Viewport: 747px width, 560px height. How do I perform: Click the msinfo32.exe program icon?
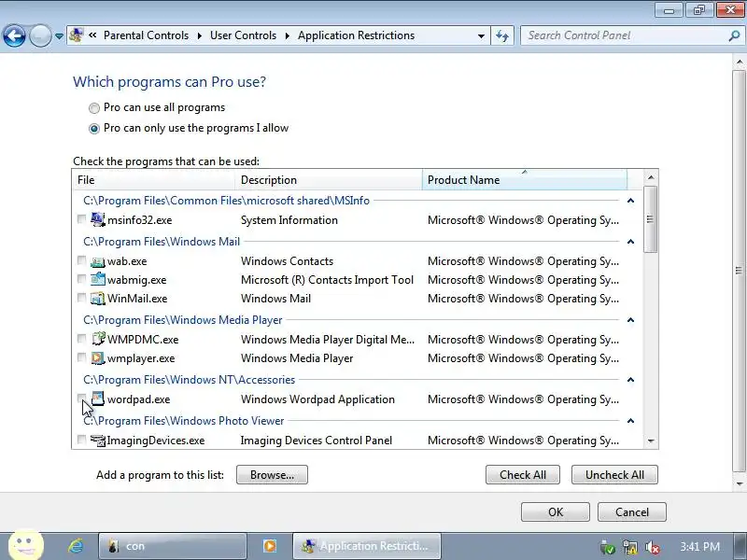pyautogui.click(x=98, y=219)
